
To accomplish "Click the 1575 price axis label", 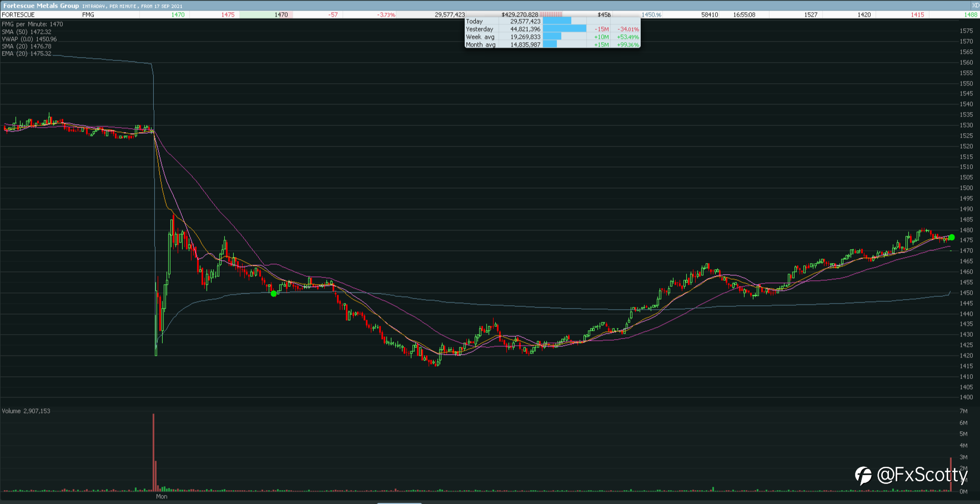I will [966, 31].
